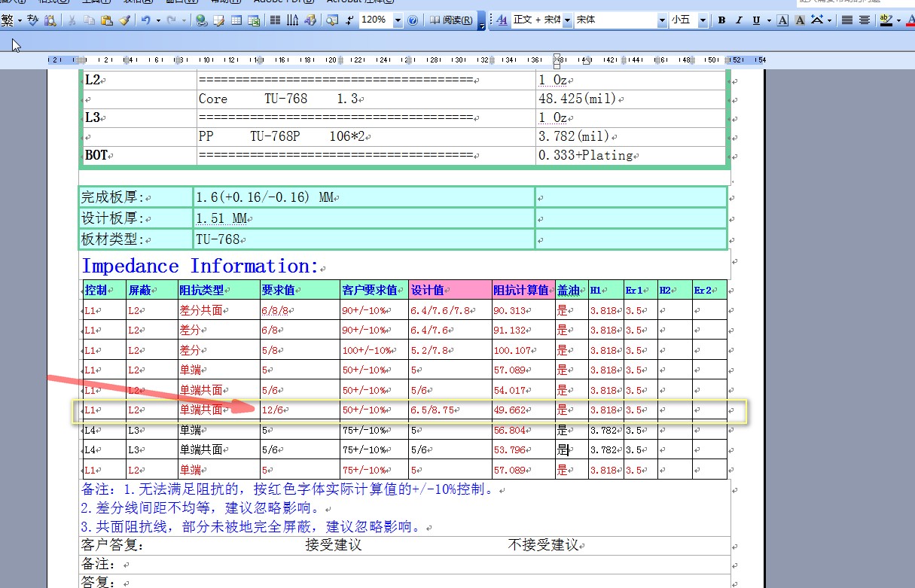The width and height of the screenshot is (915, 588).
Task: Toggle the Document Map pane
Action: click(x=331, y=20)
